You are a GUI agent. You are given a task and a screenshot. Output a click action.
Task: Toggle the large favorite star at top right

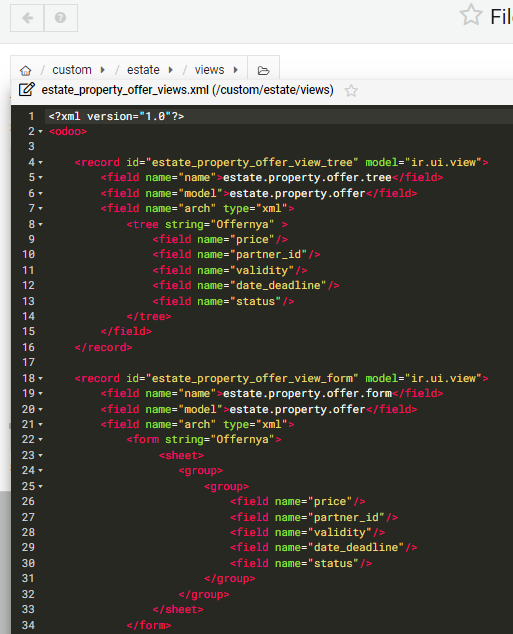(471, 15)
